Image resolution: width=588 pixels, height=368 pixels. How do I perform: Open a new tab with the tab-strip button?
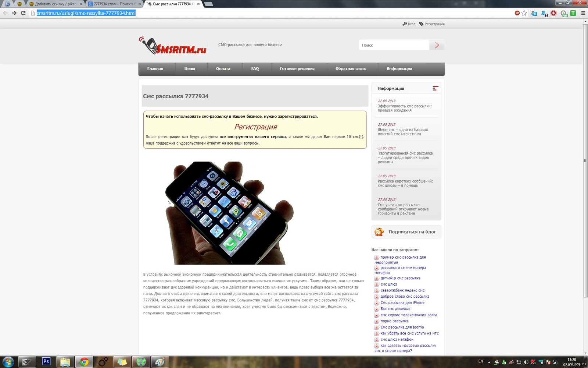pos(208,4)
